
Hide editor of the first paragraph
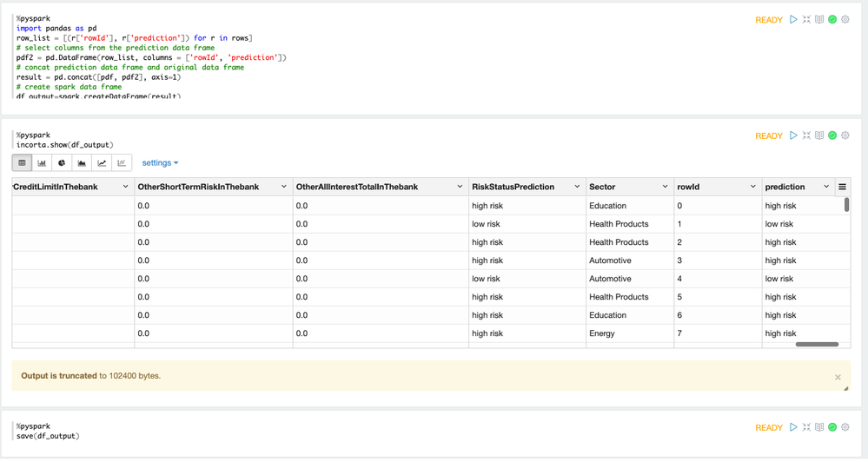coord(806,19)
